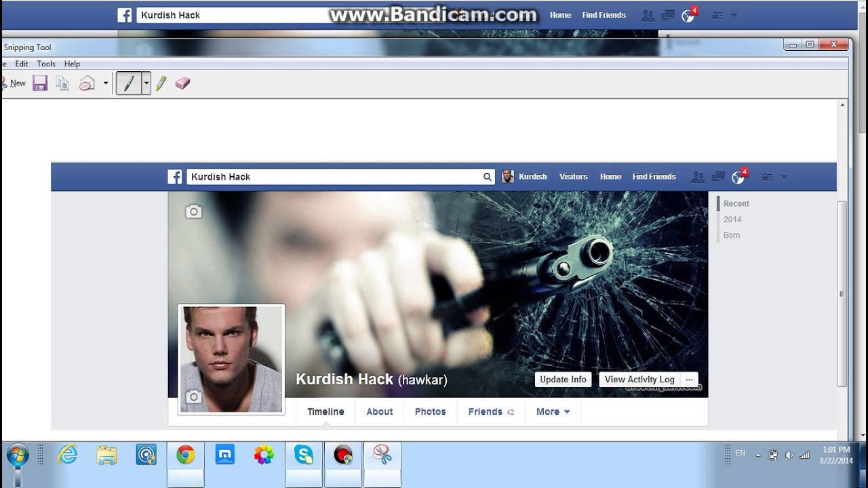Click Snipping Tool vertical scrollbar thumb

pos(843,293)
